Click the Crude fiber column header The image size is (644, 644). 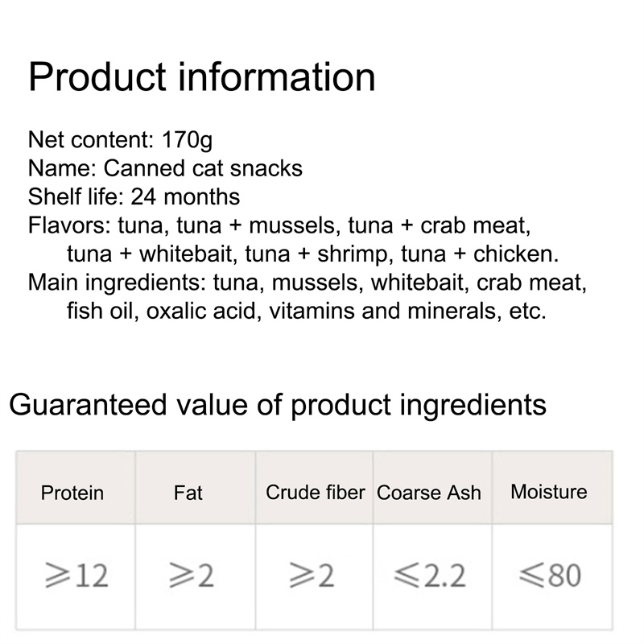[315, 492]
